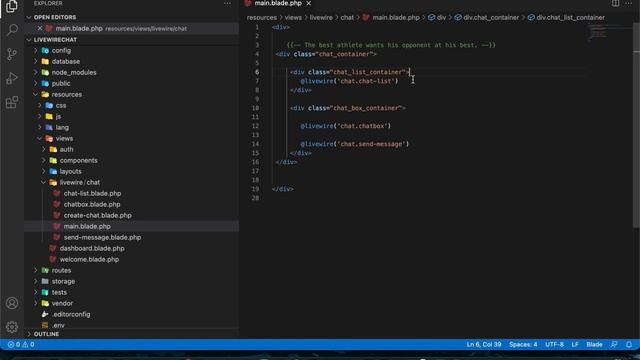Expand the layouts folder

70,172
